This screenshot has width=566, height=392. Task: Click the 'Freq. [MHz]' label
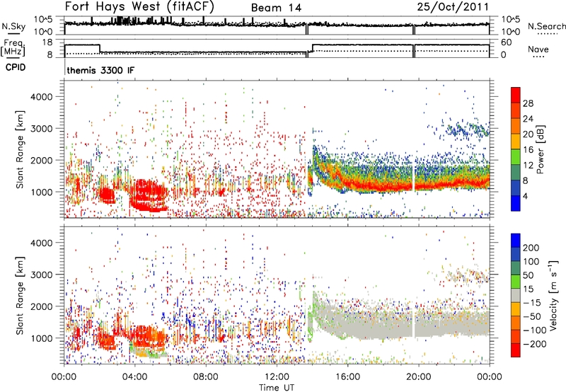click(x=13, y=47)
